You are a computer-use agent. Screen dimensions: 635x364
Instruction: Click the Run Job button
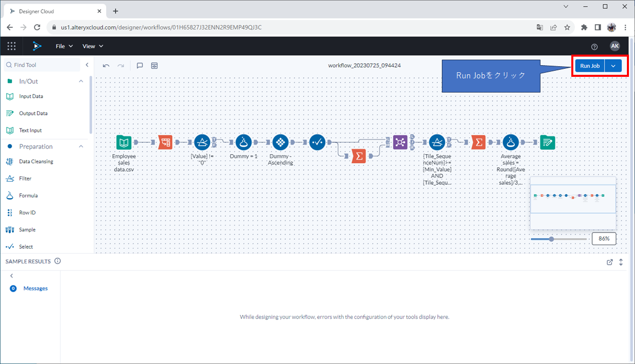[x=589, y=66]
